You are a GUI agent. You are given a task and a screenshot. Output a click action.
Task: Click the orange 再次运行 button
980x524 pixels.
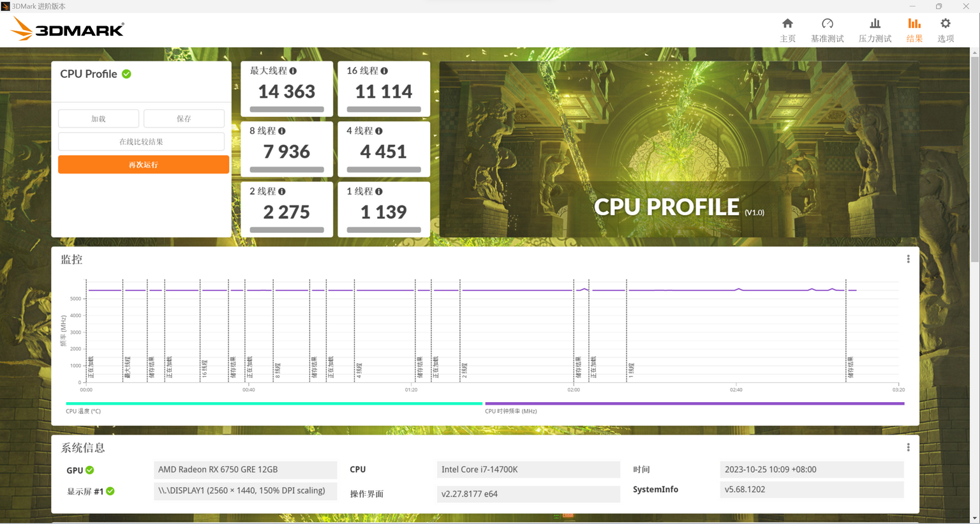click(144, 165)
